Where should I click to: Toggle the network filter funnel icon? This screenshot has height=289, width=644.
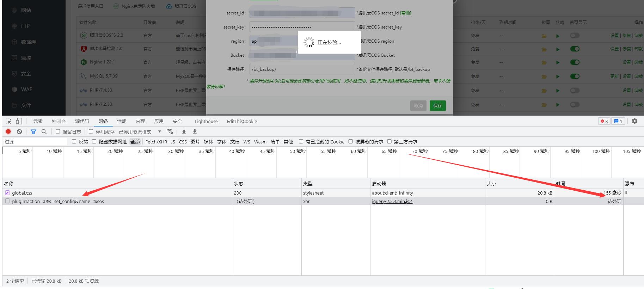pos(33,131)
